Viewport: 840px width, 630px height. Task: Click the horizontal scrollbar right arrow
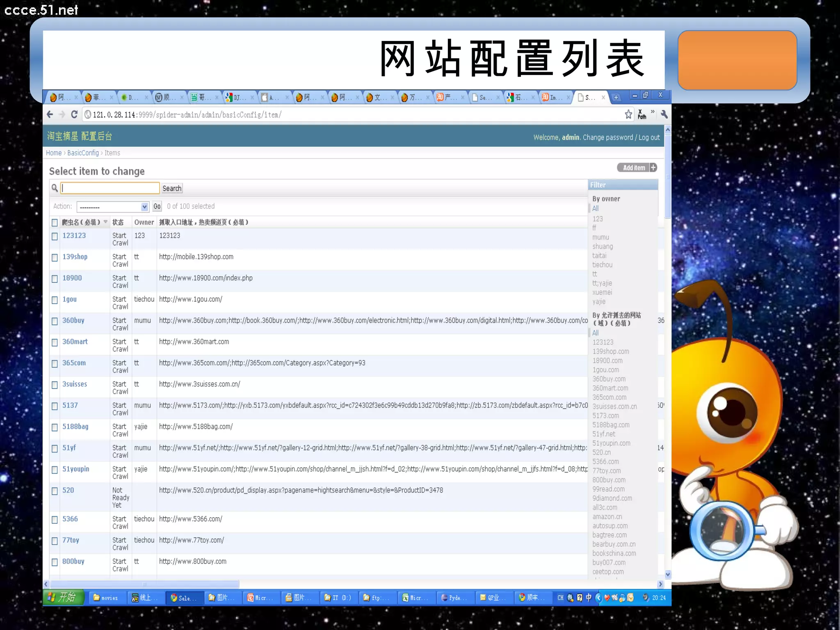click(x=660, y=584)
